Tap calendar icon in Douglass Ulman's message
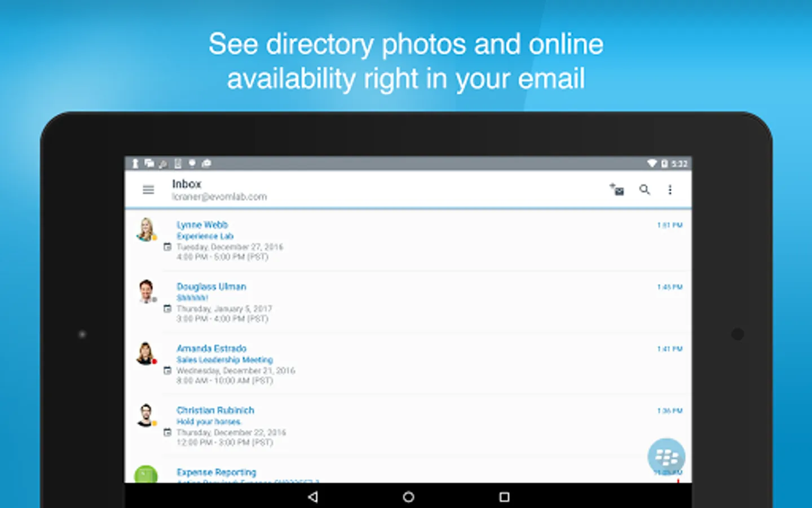The width and height of the screenshot is (812, 508). click(x=167, y=309)
